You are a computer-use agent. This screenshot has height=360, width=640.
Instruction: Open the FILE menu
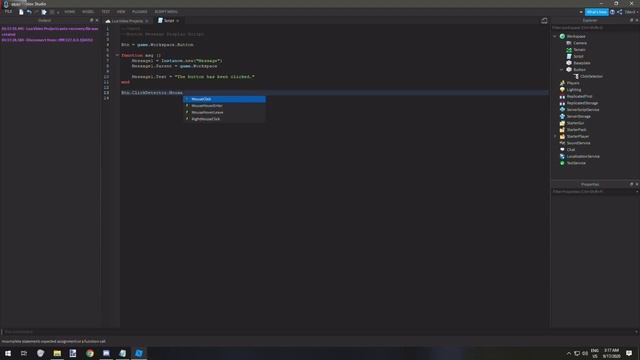coord(8,12)
